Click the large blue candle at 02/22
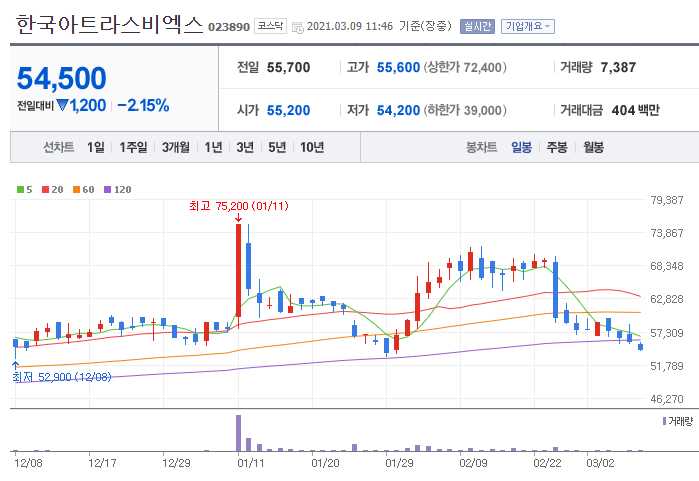 (555, 290)
